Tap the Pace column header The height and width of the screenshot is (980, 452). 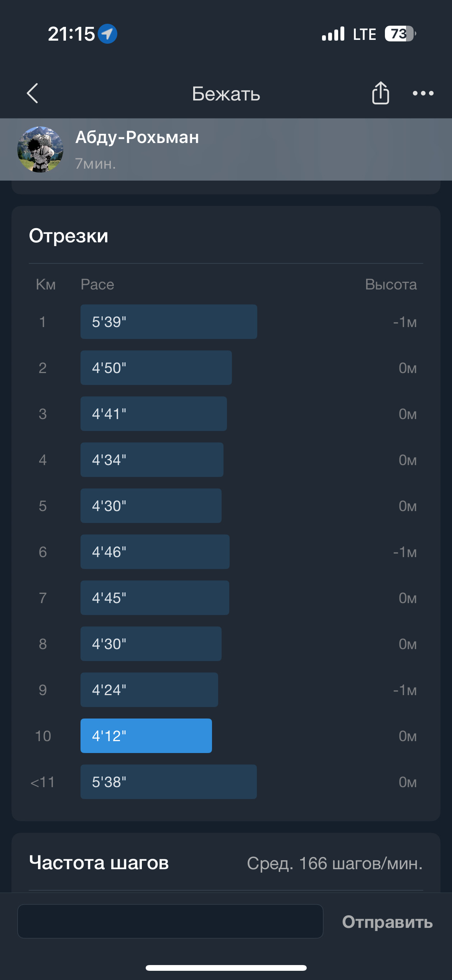[97, 284]
